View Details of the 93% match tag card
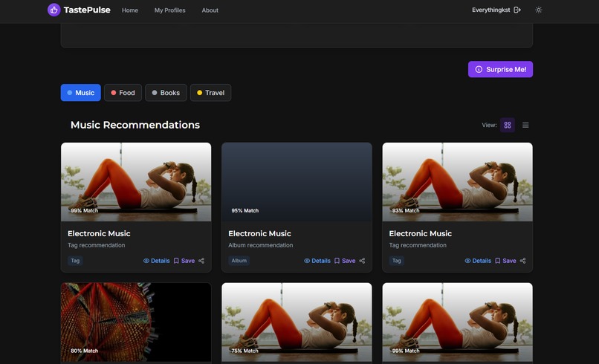Image resolution: width=599 pixels, height=364 pixels. (x=478, y=261)
